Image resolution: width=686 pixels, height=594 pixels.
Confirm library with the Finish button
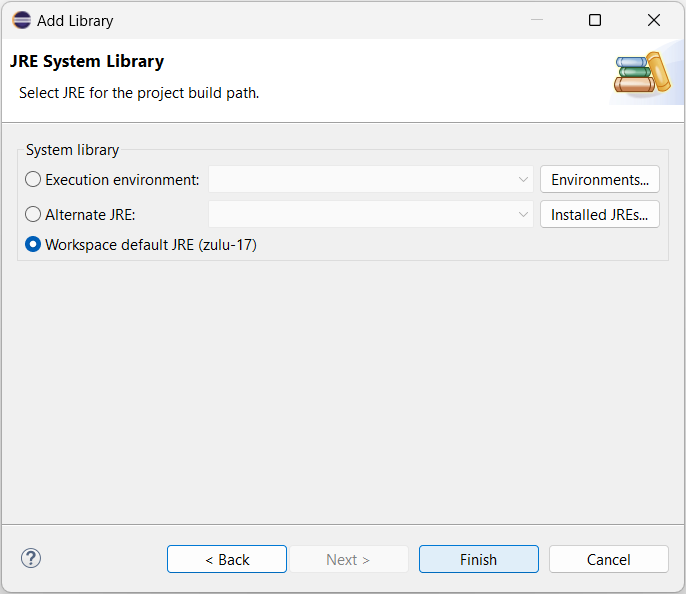479,559
